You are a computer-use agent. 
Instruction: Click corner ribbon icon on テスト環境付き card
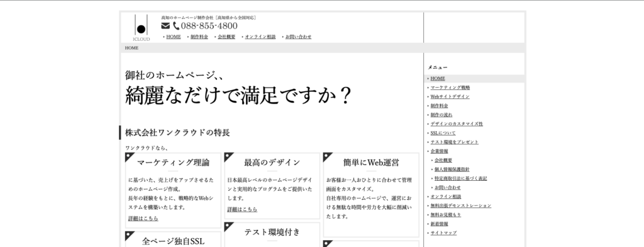tap(228, 227)
